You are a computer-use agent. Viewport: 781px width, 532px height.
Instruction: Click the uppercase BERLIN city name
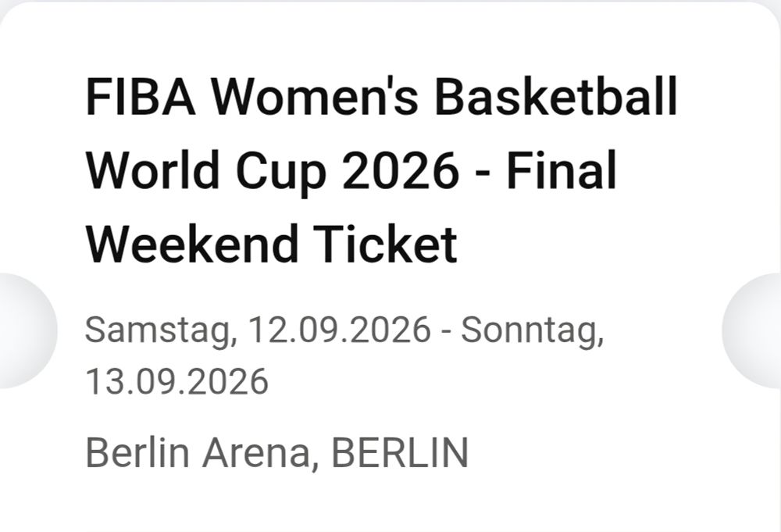click(399, 452)
